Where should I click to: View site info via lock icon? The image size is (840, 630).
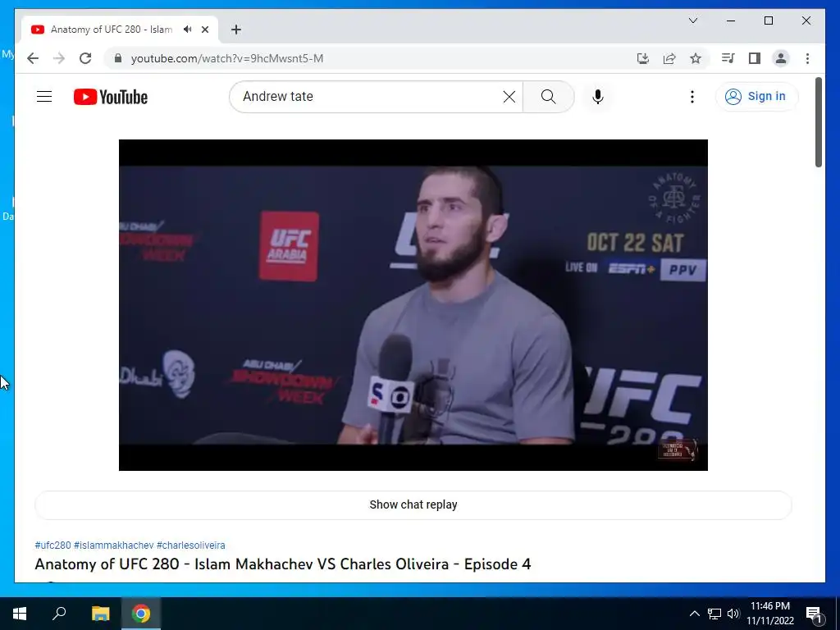(118, 58)
